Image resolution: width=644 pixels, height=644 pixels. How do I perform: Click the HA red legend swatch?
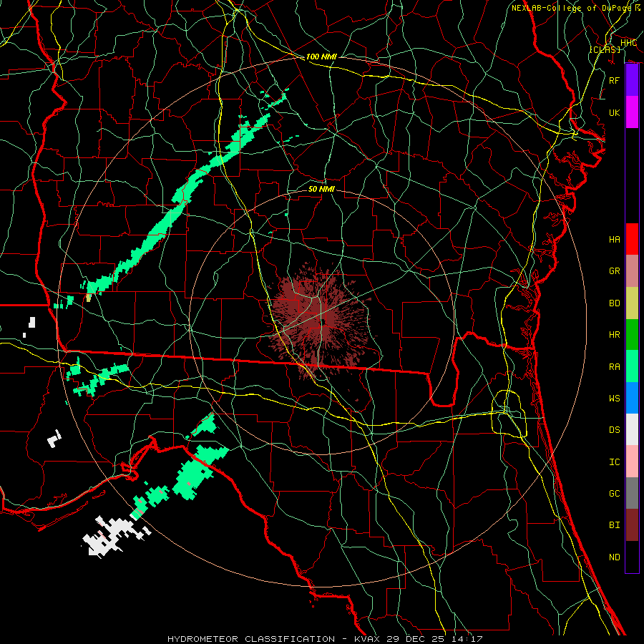(x=632, y=239)
